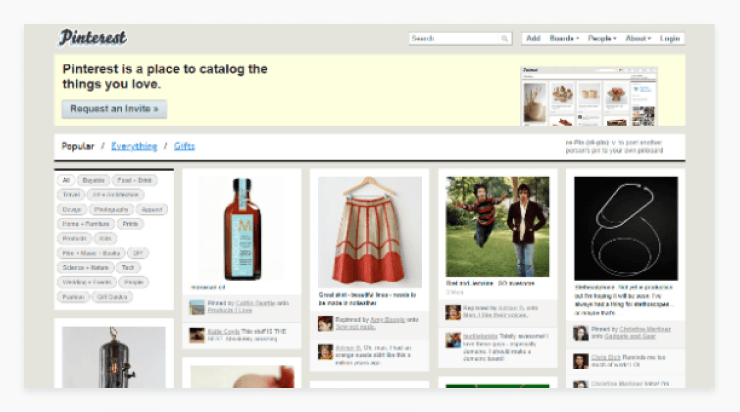
Task: Open the two men on lawn pin
Action: point(497,227)
